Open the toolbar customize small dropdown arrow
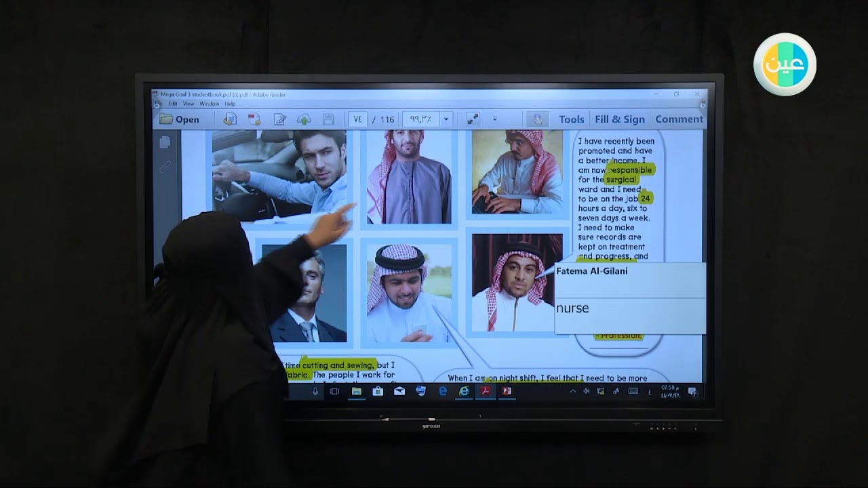The width and height of the screenshot is (868, 488). tap(494, 119)
